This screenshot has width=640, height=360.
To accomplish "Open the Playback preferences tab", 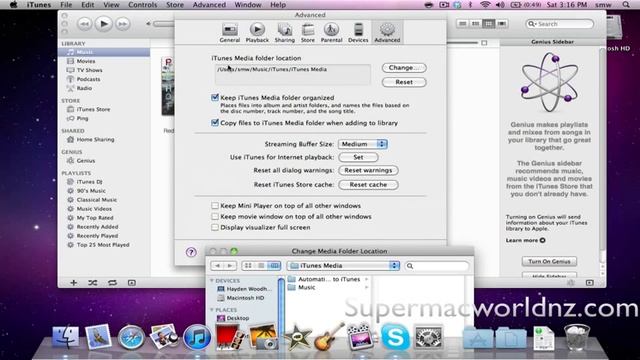I will click(257, 33).
